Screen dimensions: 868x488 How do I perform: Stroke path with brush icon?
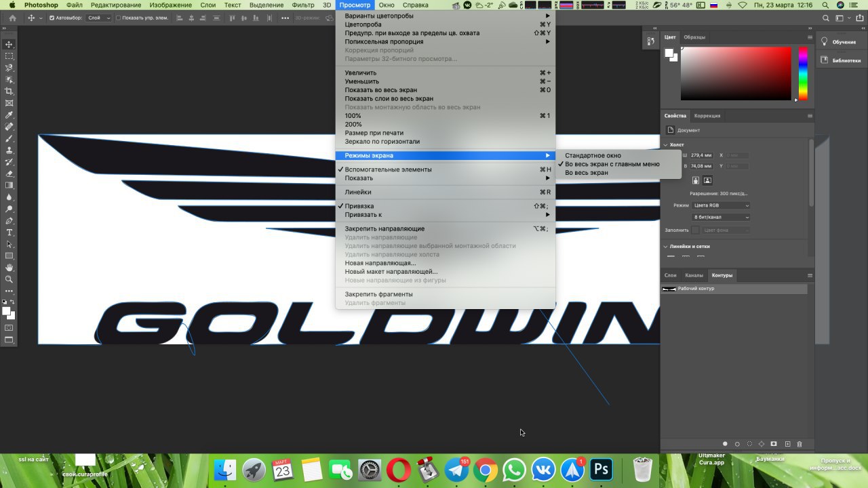[x=737, y=444]
